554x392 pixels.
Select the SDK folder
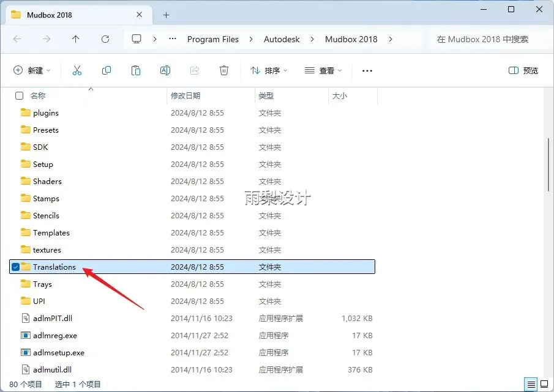[192, 147]
